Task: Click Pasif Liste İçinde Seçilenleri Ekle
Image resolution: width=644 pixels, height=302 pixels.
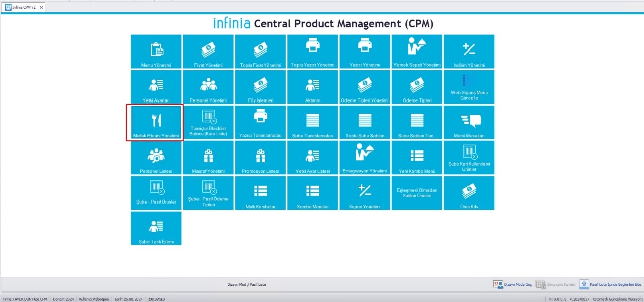Action: click(x=611, y=284)
